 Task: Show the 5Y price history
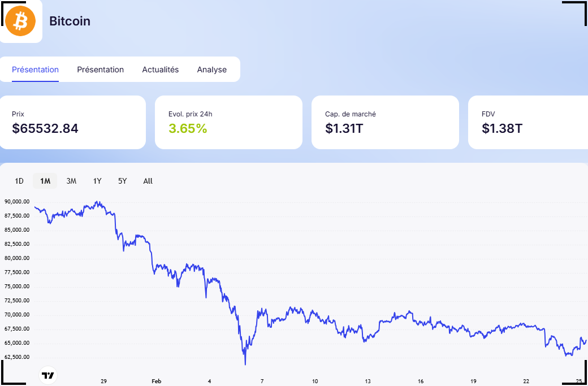[x=123, y=181]
